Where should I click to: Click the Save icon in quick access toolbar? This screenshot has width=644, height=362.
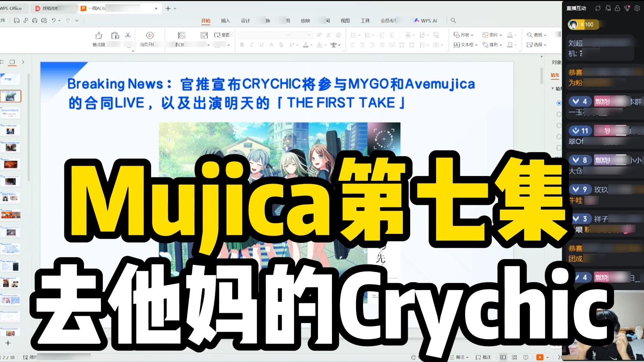(16, 21)
